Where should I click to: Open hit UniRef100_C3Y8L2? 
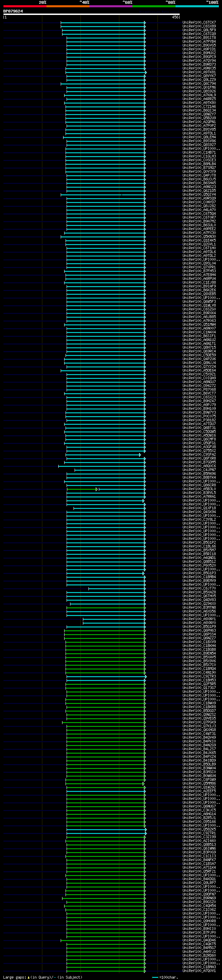point(199,520)
